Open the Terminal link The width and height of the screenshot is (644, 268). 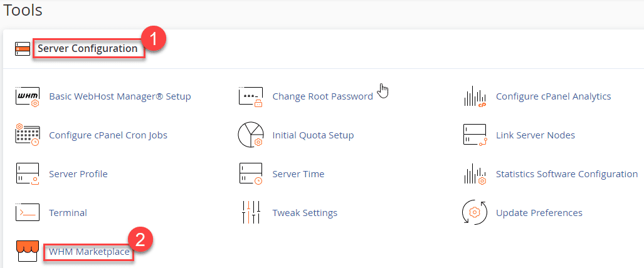click(x=68, y=213)
